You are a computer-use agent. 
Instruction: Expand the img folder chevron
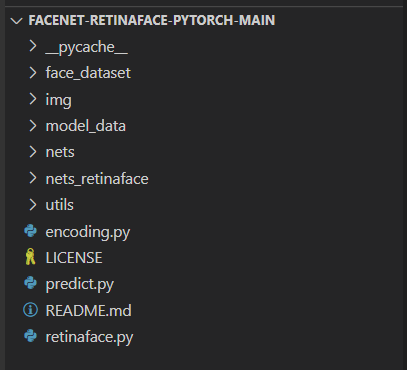(33, 99)
